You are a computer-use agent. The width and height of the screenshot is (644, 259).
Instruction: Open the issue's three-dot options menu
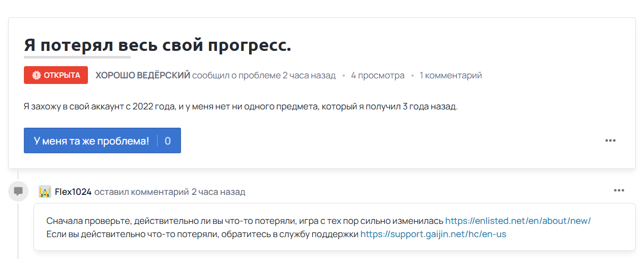coord(610,140)
